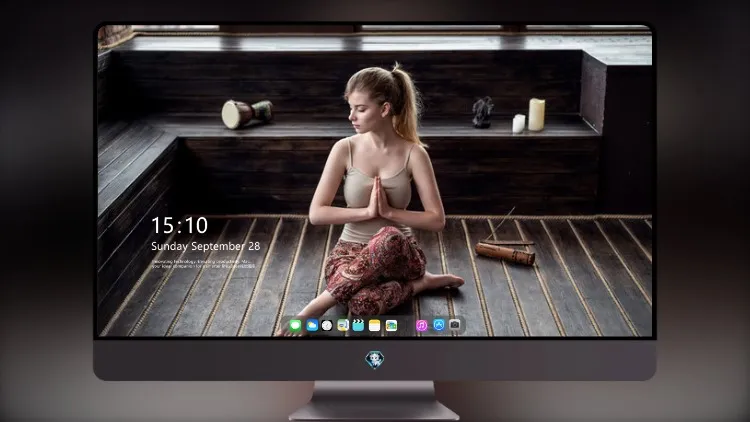Image resolution: width=750 pixels, height=422 pixels.
Task: Open the Maps app in the dock
Action: pos(342,325)
